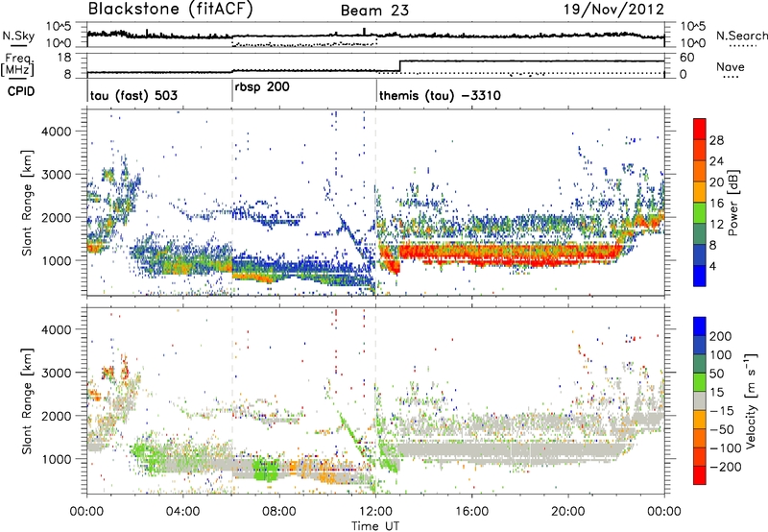Click the '4000' tick on the power panel axis
768x532 pixels.
[x=56, y=132]
